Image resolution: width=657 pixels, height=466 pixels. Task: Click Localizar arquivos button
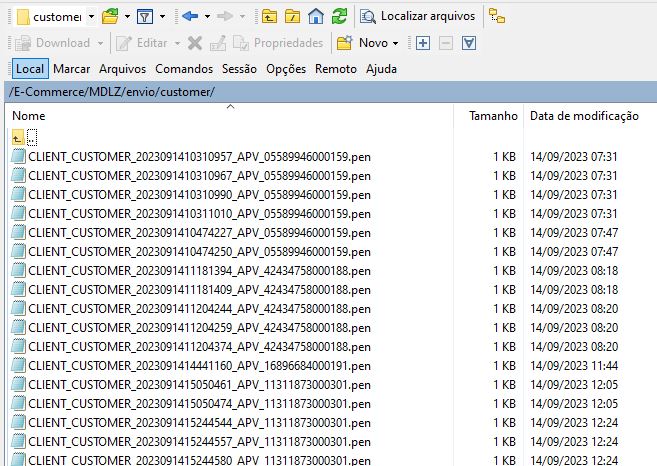click(420, 17)
